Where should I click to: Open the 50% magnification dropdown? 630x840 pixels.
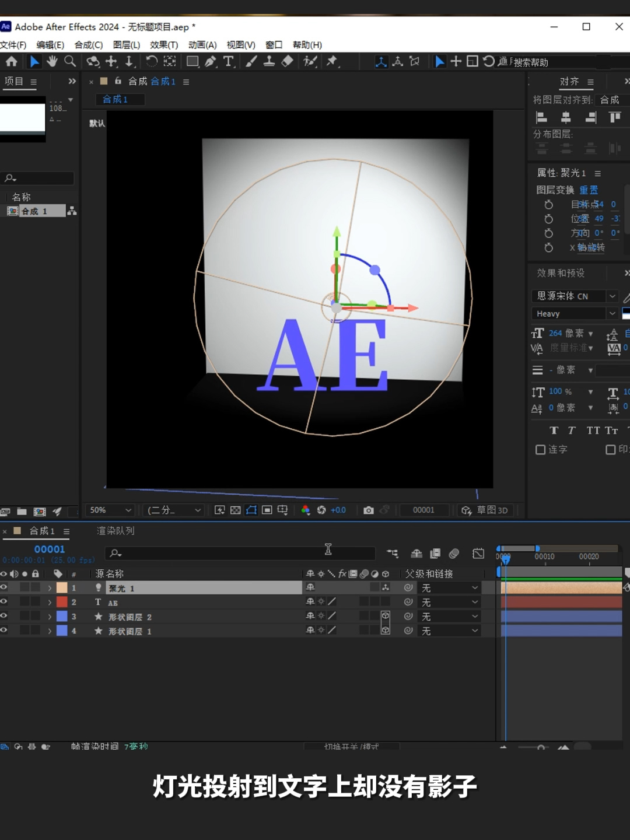pos(110,510)
